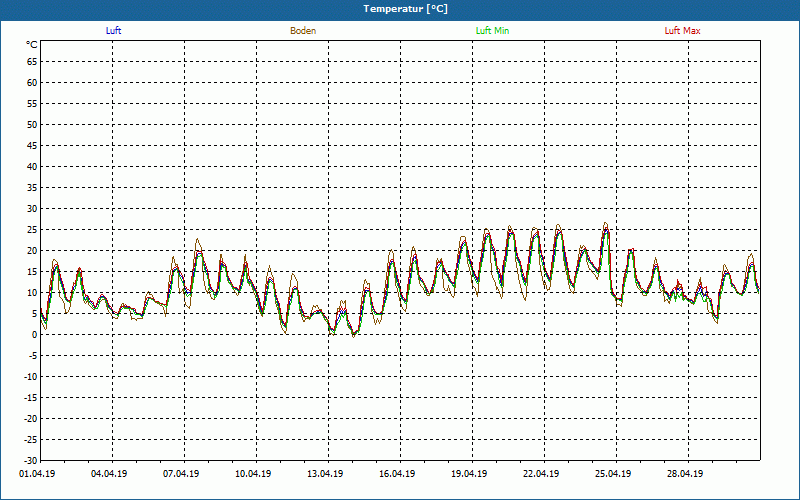The width and height of the screenshot is (800, 500).
Task: Click the 10 value on the y-axis
Action: coord(32,293)
